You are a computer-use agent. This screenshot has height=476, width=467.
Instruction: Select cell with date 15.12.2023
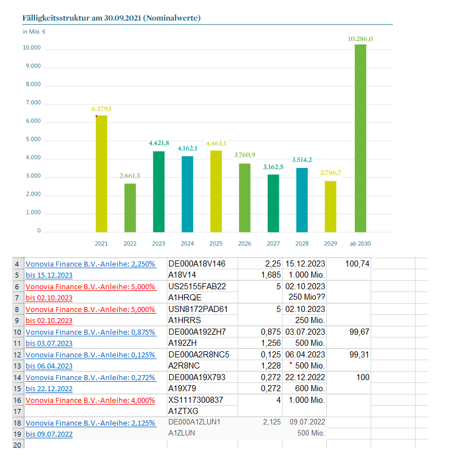(x=304, y=264)
